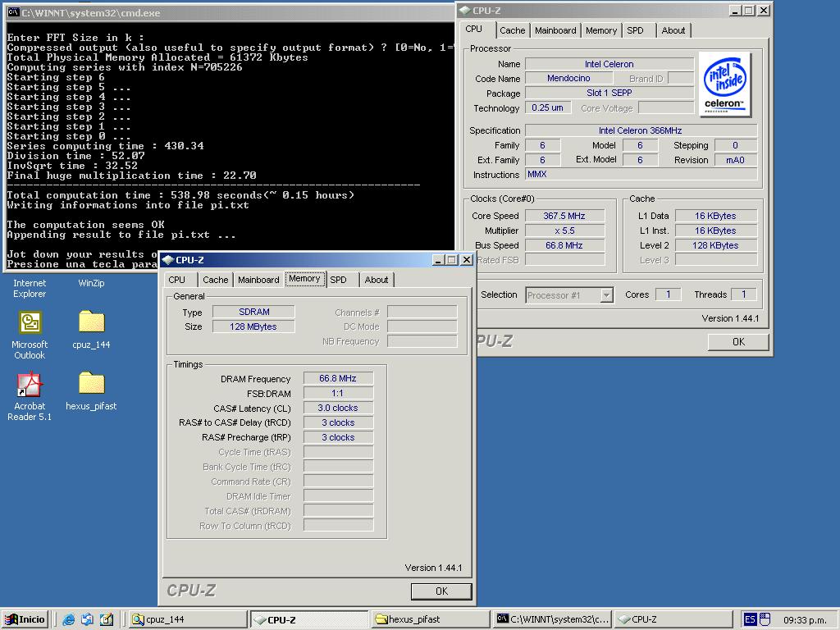Click the Slot 1 SEPP package field
Screen dimensions: 840x630
[x=609, y=93]
